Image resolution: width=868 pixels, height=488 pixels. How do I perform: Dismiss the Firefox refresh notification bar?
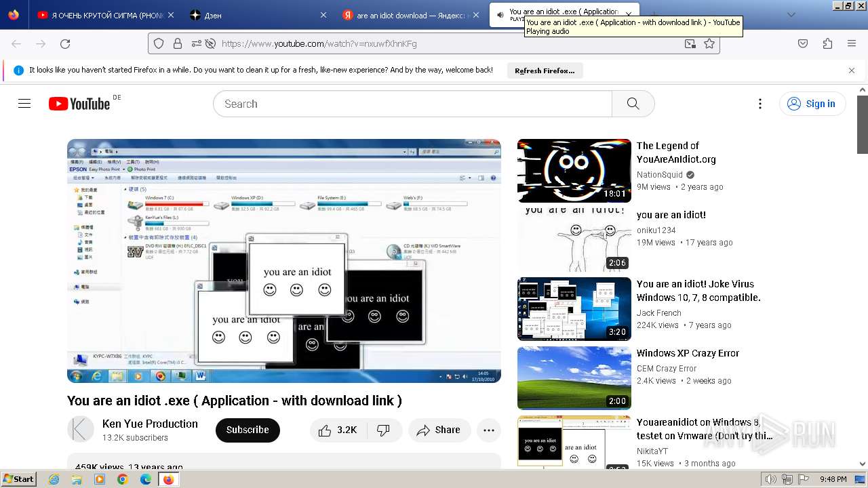click(852, 70)
